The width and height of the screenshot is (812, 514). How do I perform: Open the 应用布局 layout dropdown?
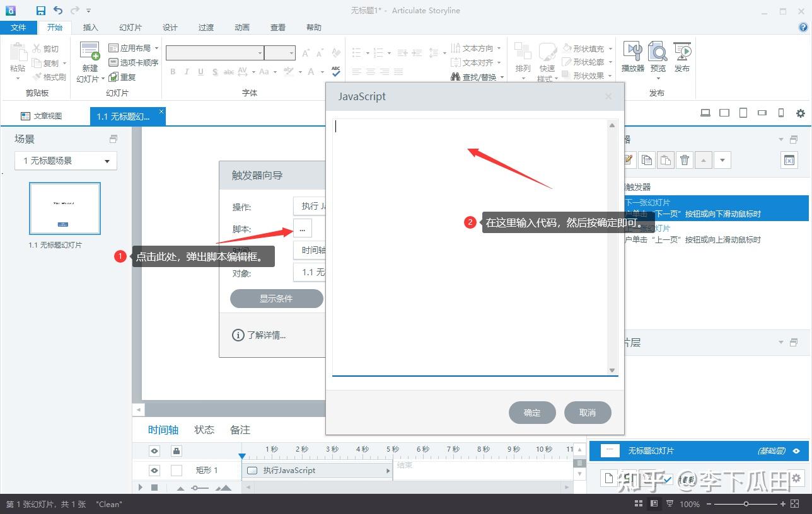tap(130, 48)
